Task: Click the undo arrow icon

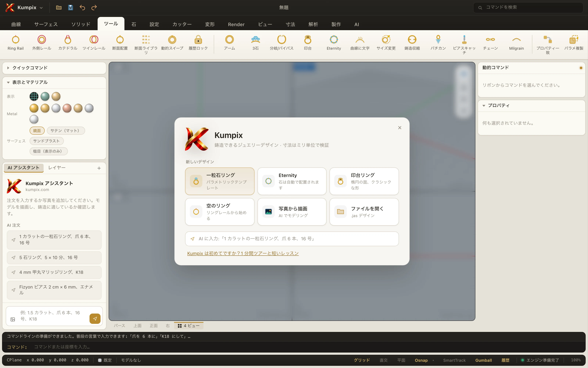Action: tap(82, 8)
